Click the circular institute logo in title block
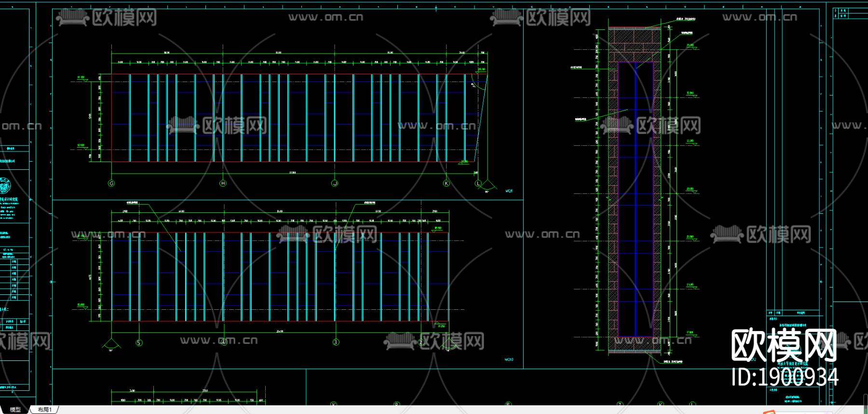868x414 pixels. pyautogui.click(x=5, y=185)
